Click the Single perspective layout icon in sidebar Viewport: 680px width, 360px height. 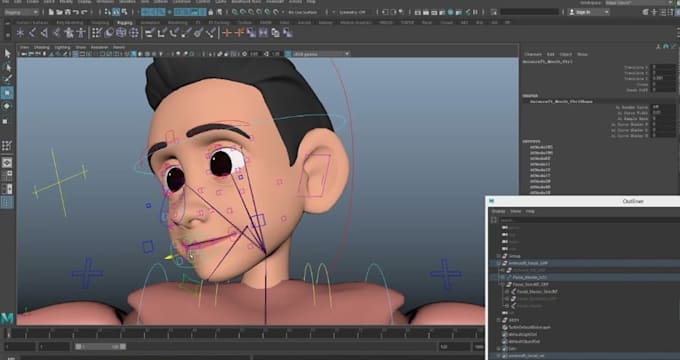[7, 163]
